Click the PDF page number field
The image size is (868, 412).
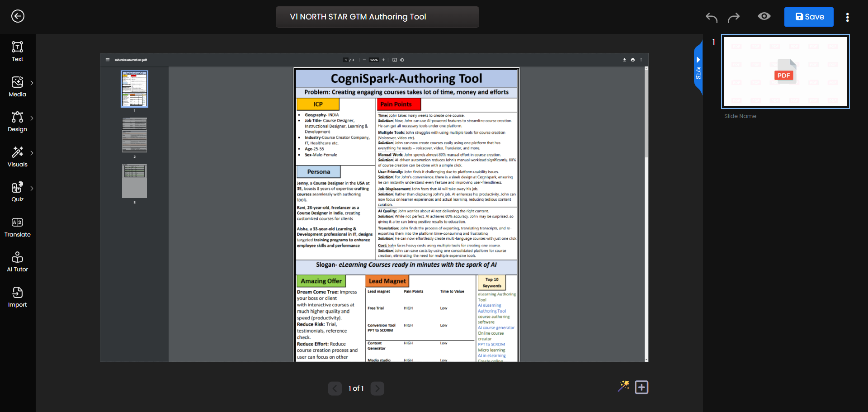click(x=346, y=60)
